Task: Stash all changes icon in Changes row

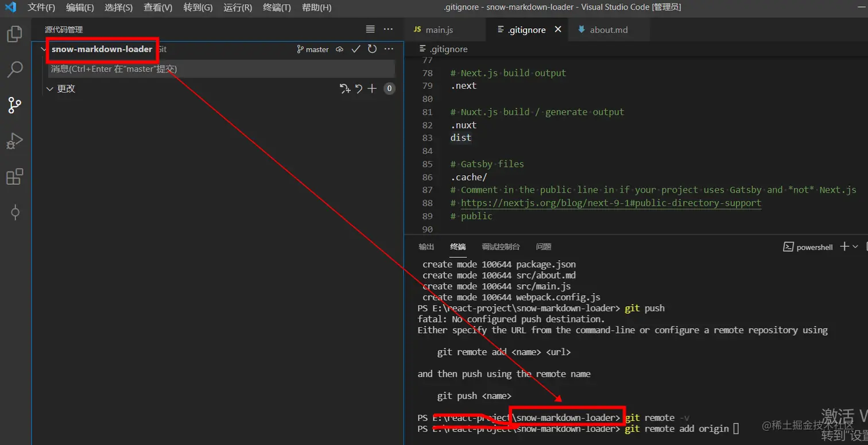Action: (x=345, y=88)
